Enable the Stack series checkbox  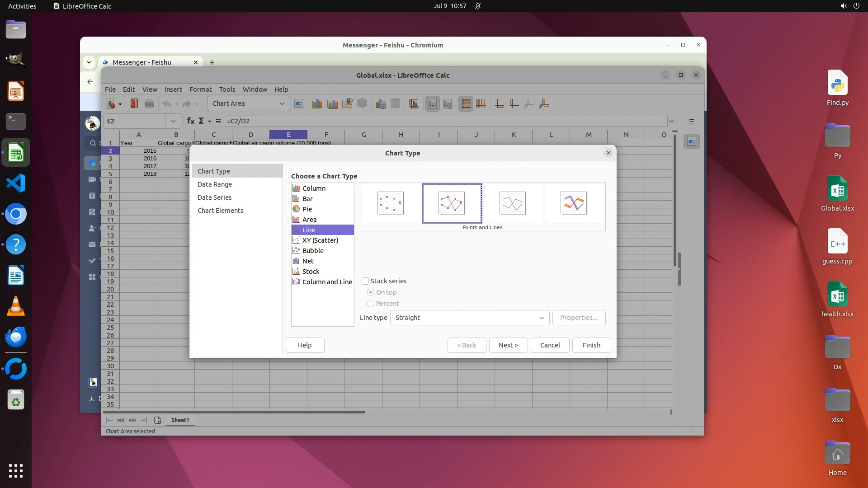point(365,281)
